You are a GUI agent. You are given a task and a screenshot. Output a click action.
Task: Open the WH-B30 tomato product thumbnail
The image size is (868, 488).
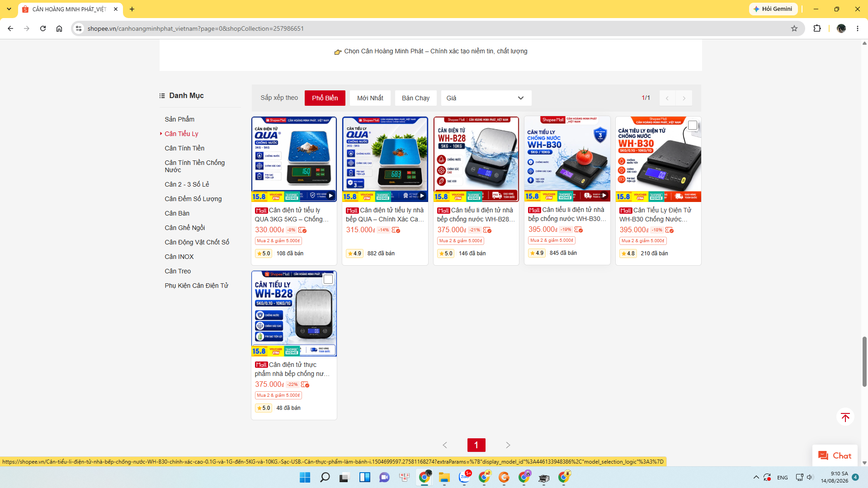coord(567,159)
